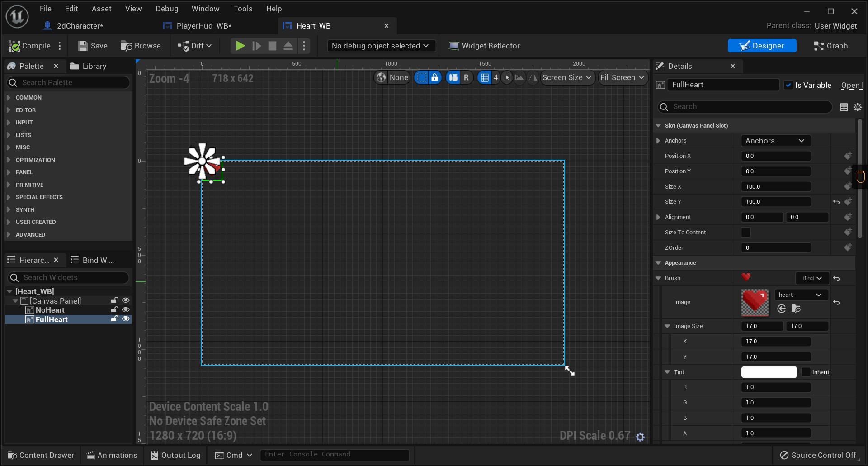Screen dimensions: 868x466
Task: Enable the Size To Content checkbox
Action: (x=746, y=233)
